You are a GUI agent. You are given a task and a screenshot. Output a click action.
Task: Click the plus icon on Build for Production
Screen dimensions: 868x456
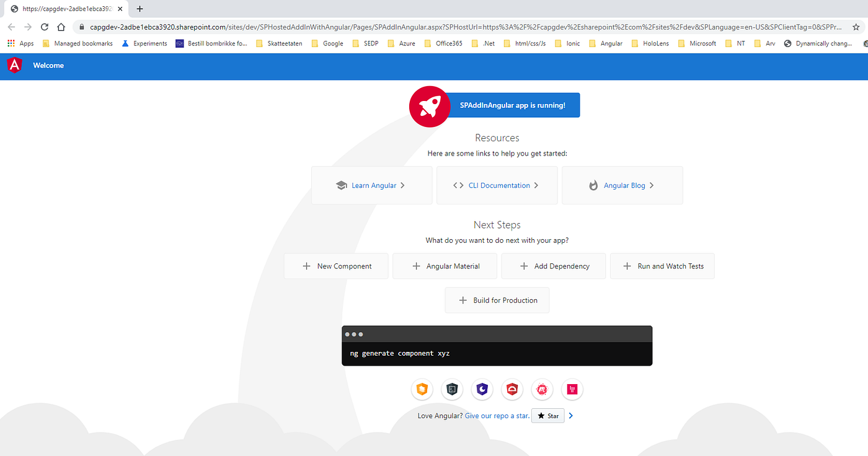[x=463, y=300]
